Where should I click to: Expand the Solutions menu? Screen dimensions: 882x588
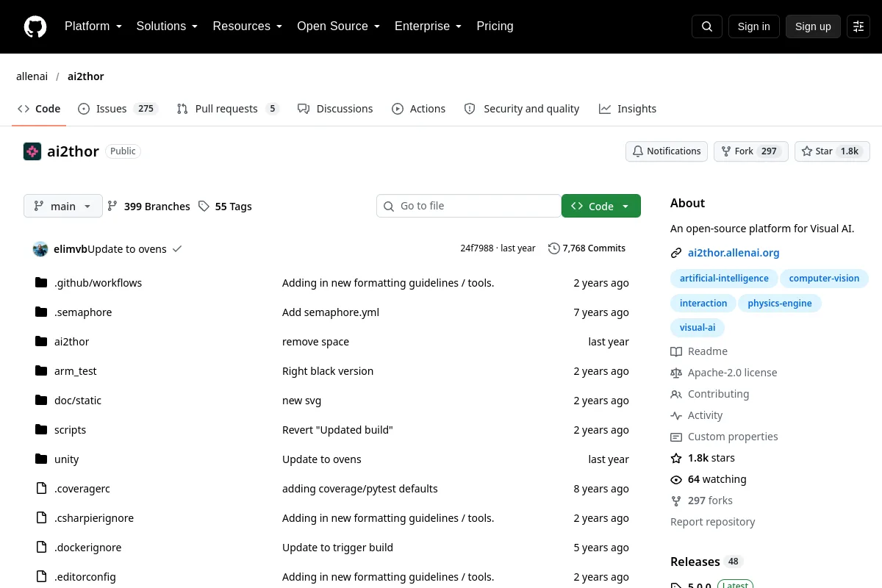pos(167,26)
